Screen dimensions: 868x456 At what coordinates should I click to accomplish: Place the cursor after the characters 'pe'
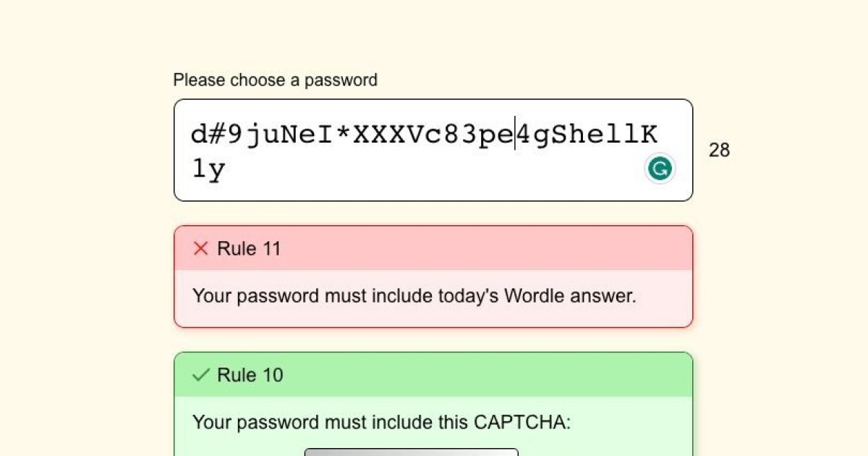click(x=514, y=133)
